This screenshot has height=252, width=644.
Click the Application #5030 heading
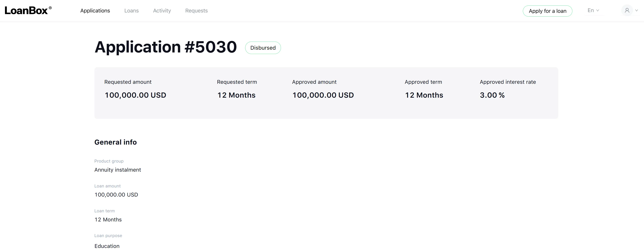[x=166, y=47]
